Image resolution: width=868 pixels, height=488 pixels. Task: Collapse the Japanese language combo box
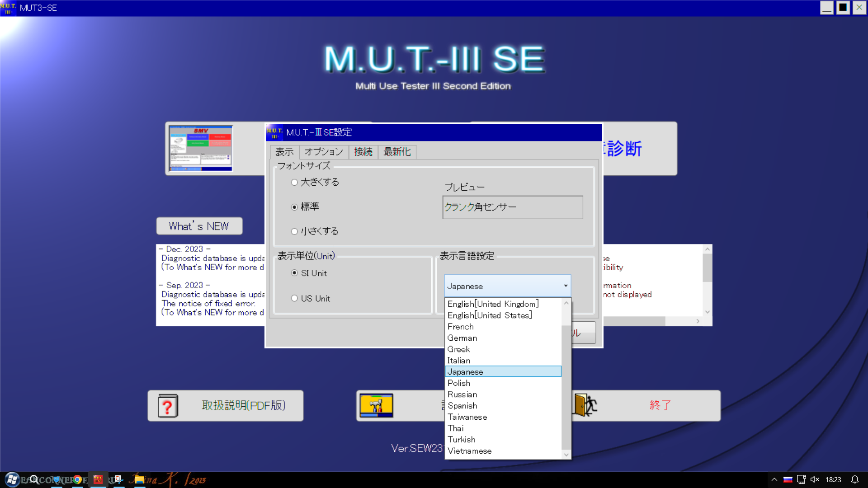pos(508,286)
